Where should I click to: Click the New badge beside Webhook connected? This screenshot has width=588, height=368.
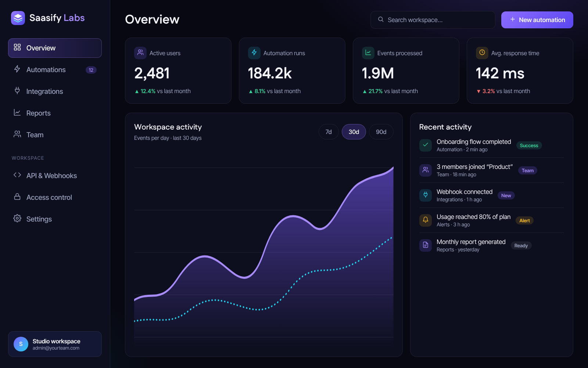pyautogui.click(x=506, y=195)
